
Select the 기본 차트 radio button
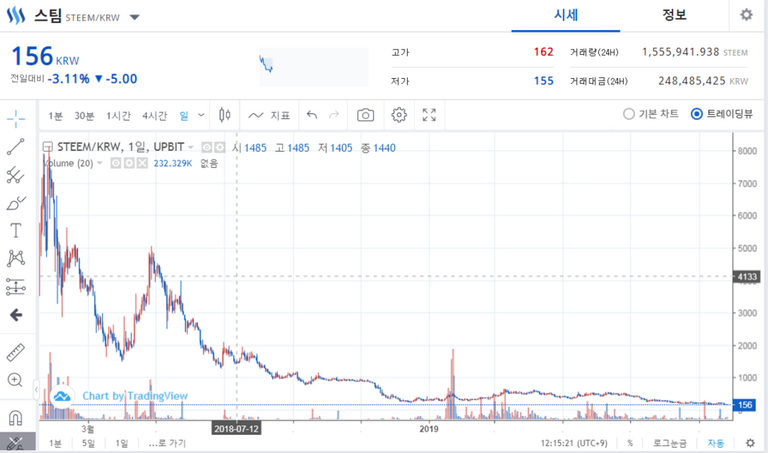pyautogui.click(x=628, y=114)
